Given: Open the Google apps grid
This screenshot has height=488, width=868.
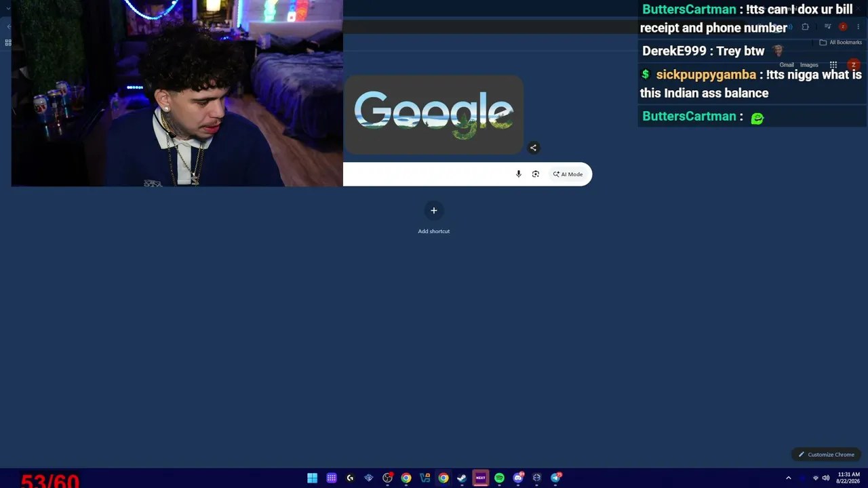Looking at the screenshot, I should point(833,65).
